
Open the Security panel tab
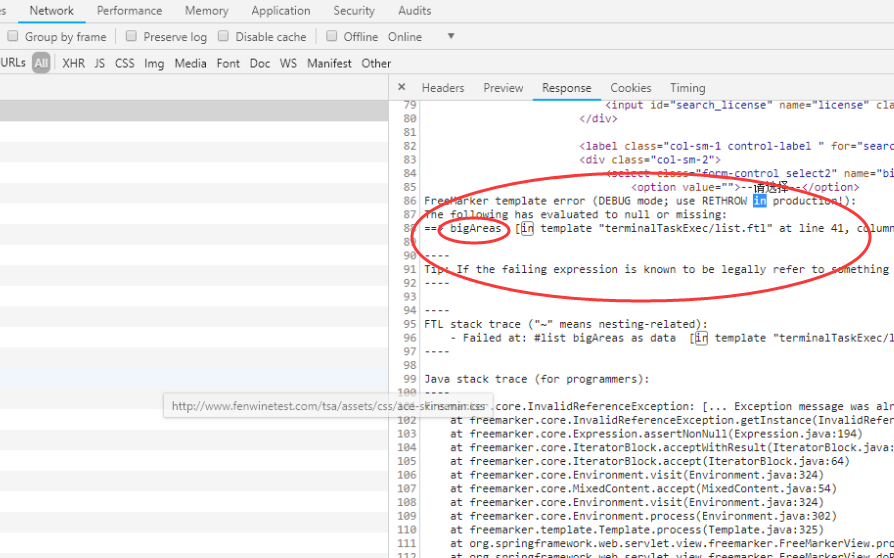(x=354, y=11)
